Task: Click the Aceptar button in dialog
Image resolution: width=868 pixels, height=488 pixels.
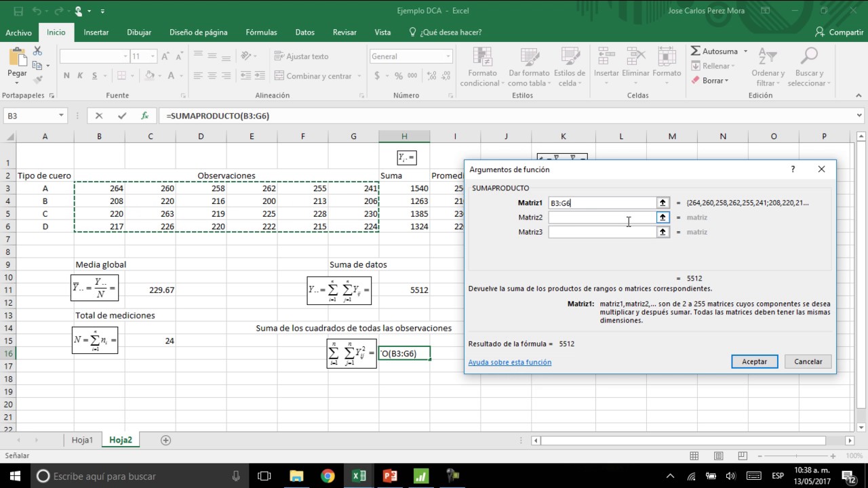Action: pyautogui.click(x=754, y=361)
